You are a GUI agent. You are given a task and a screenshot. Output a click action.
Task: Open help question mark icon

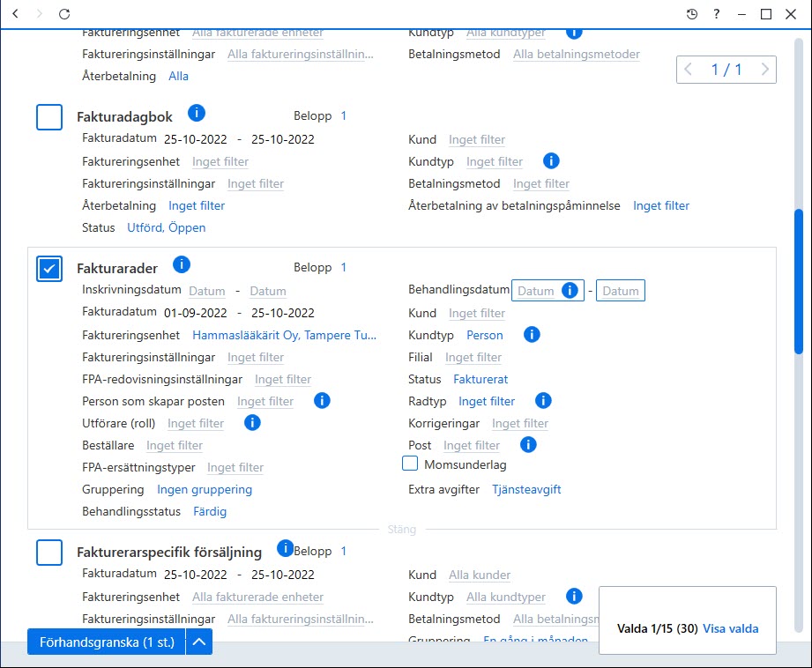[717, 14]
